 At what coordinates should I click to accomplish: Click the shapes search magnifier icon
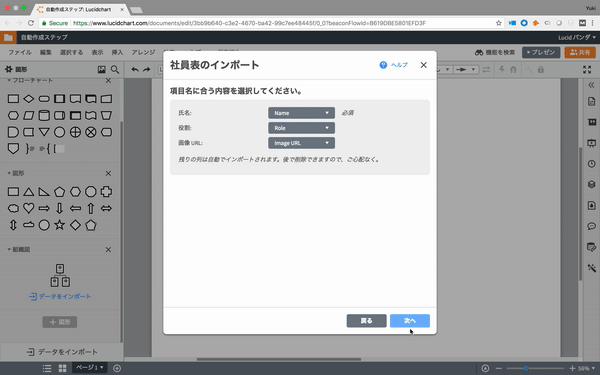(115, 70)
